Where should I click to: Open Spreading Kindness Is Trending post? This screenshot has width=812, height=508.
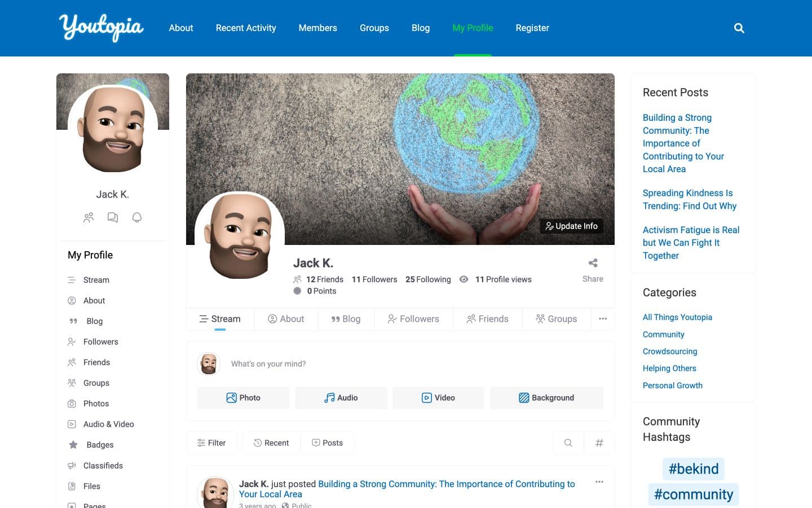tap(690, 199)
